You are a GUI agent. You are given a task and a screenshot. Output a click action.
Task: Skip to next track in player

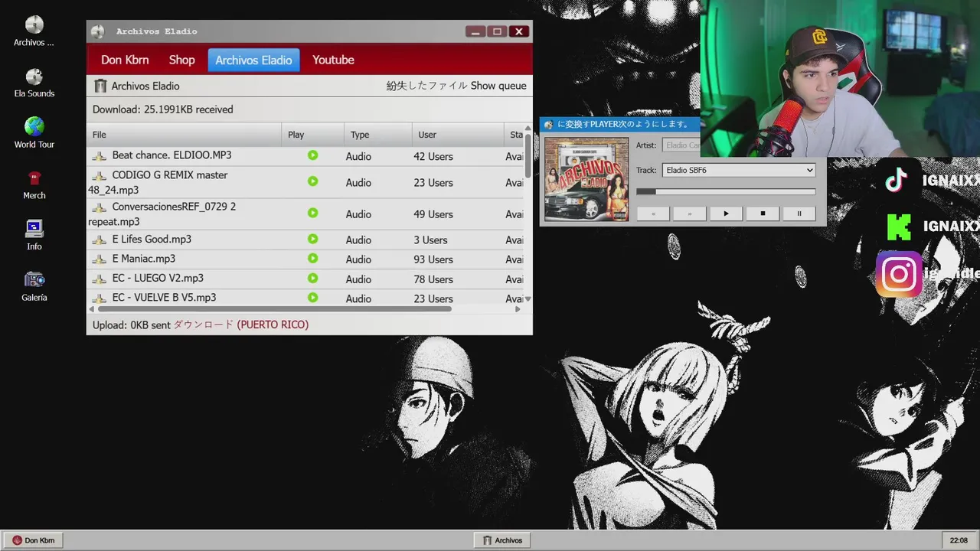pos(689,214)
